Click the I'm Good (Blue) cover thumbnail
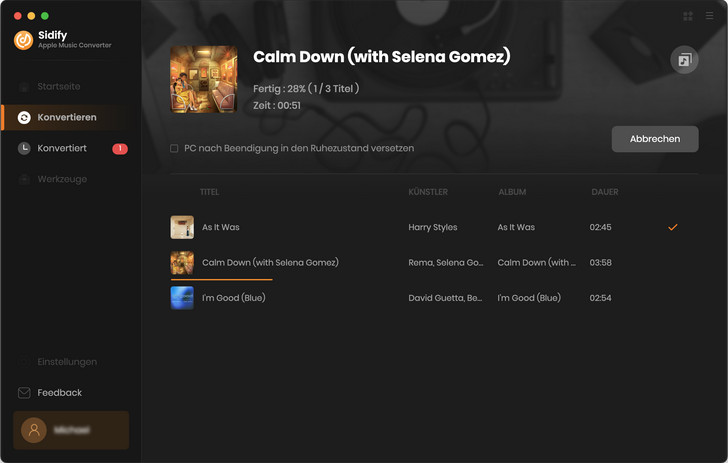 [x=182, y=298]
